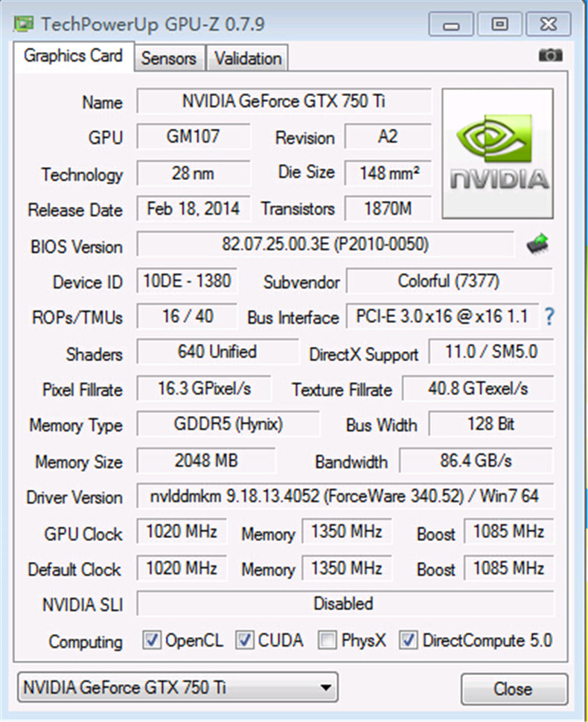The width and height of the screenshot is (588, 722).
Task: Click the Driver Version label
Action: (74, 497)
